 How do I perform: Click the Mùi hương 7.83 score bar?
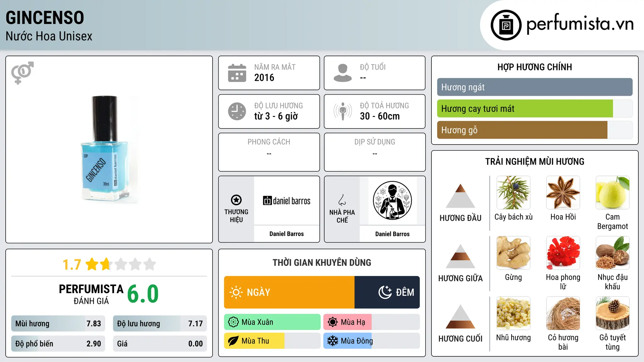pyautogui.click(x=58, y=323)
